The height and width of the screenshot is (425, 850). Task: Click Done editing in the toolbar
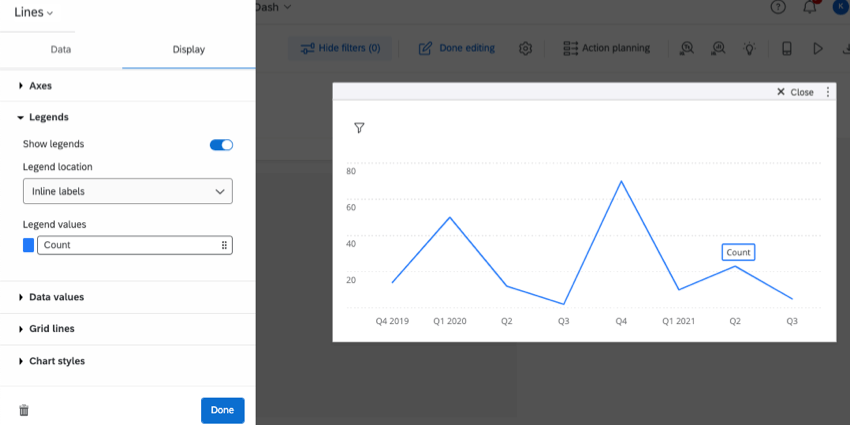click(x=456, y=48)
